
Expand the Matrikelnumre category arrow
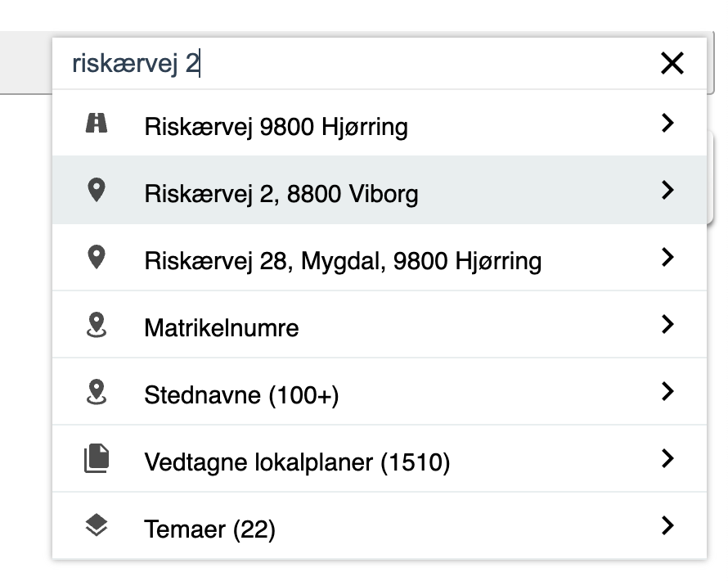(668, 325)
